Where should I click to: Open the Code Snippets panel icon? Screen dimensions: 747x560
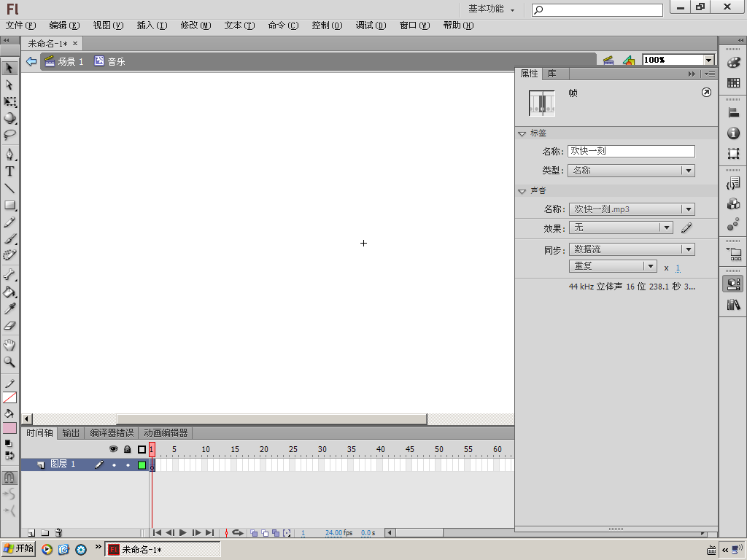pos(734,183)
